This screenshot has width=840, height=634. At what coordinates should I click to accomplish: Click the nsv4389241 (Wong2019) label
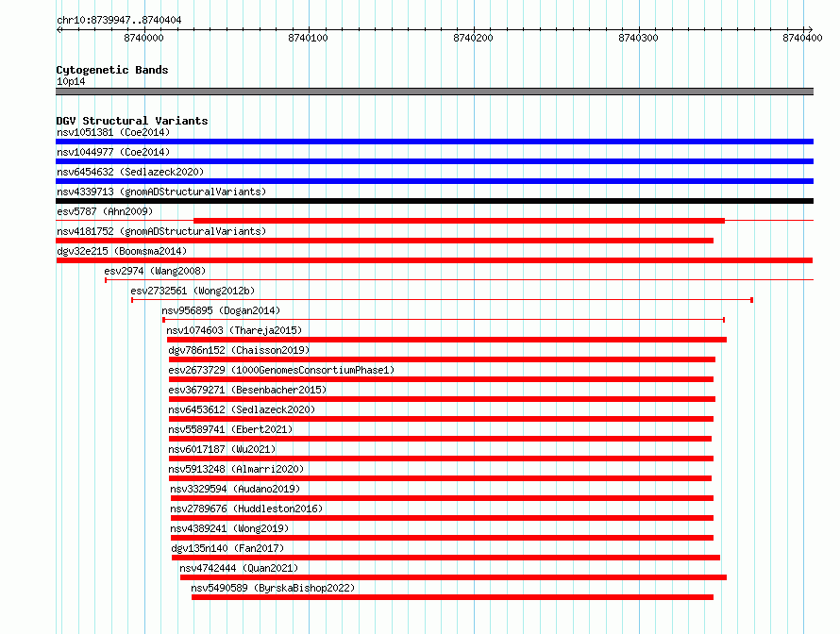click(229, 528)
